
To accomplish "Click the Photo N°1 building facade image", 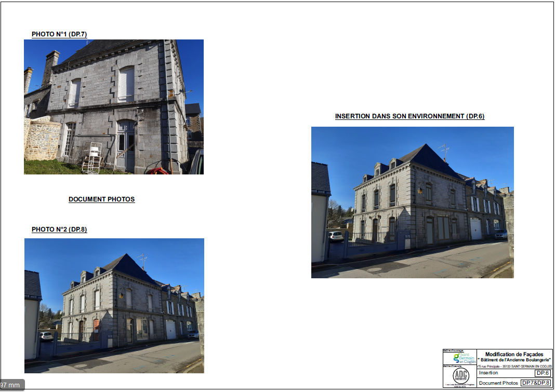I will click(114, 107).
